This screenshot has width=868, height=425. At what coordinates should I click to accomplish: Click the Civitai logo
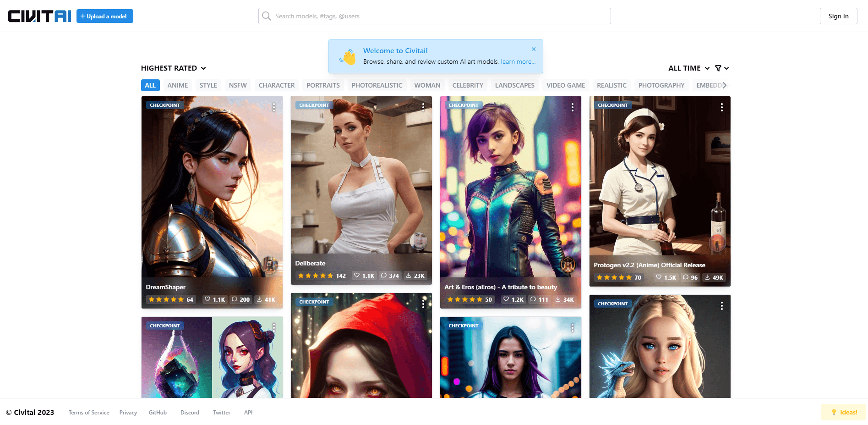pyautogui.click(x=40, y=16)
